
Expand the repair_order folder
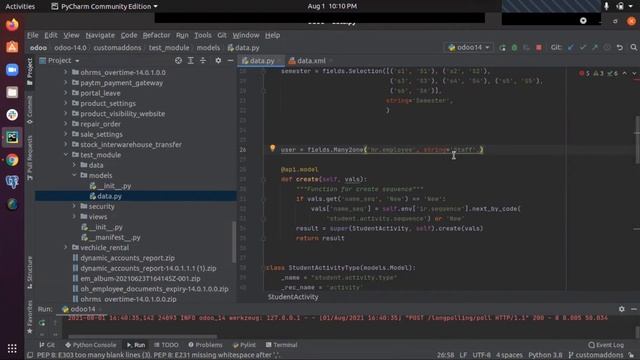pos(66,124)
